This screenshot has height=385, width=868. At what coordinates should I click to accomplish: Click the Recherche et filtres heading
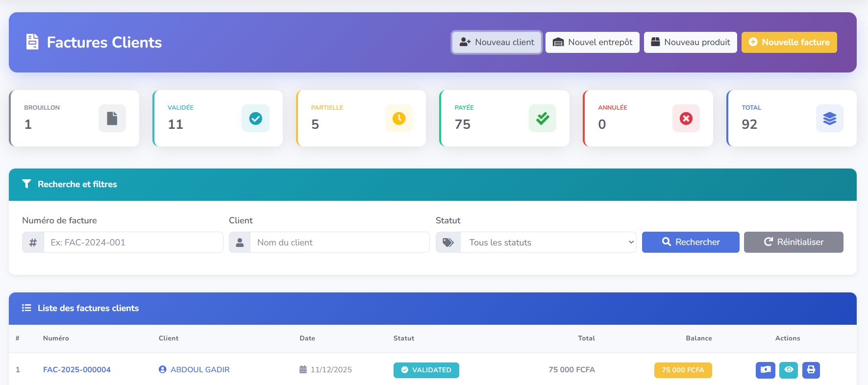[77, 184]
